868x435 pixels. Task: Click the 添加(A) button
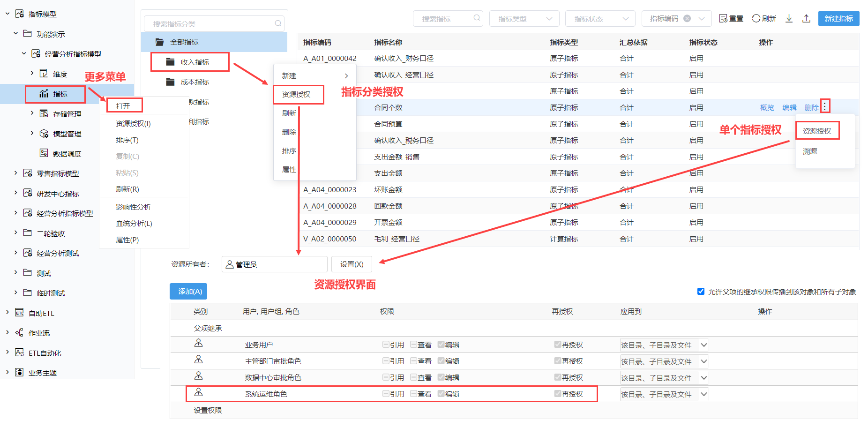tap(188, 291)
